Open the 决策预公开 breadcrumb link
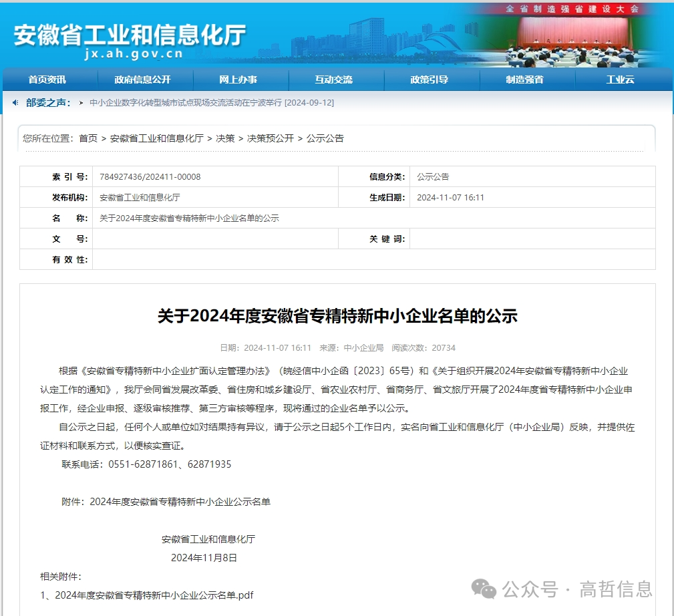The width and height of the screenshot is (674, 616). click(271, 138)
